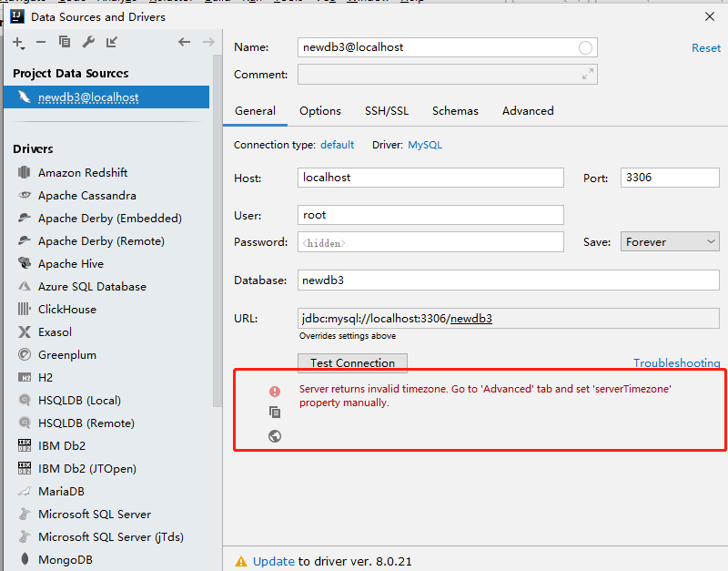Click the H2 driver icon
Image resolution: width=728 pixels, height=571 pixels.
tap(25, 377)
